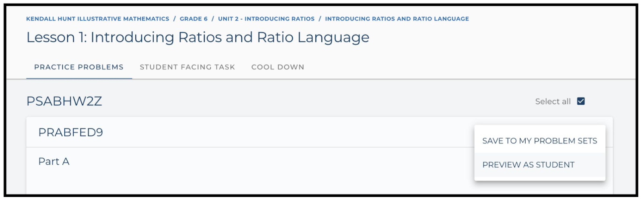Open Kendall Hunt Illustrative Mathematics breadcrumb

98,19
